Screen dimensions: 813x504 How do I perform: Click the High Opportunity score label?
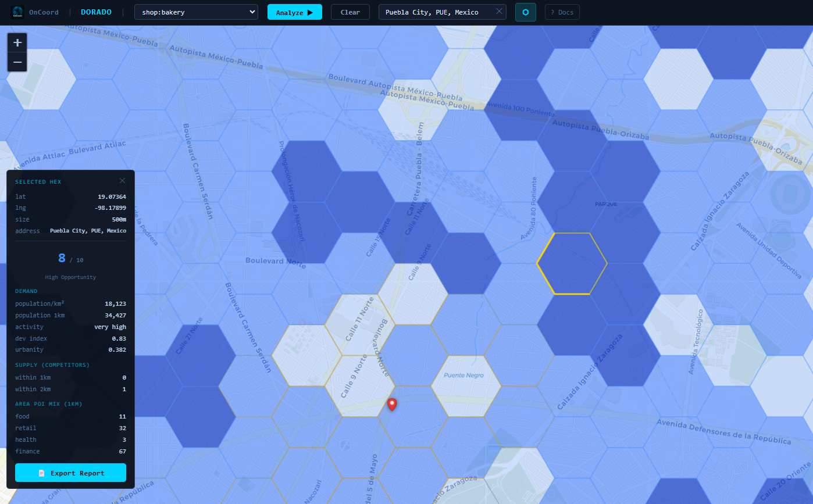[70, 277]
